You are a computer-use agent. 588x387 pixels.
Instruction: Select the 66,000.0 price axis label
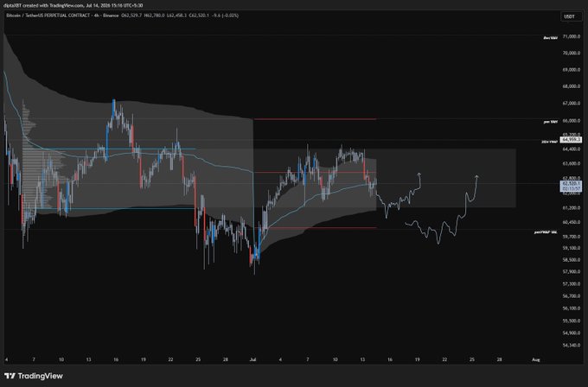(x=571, y=121)
